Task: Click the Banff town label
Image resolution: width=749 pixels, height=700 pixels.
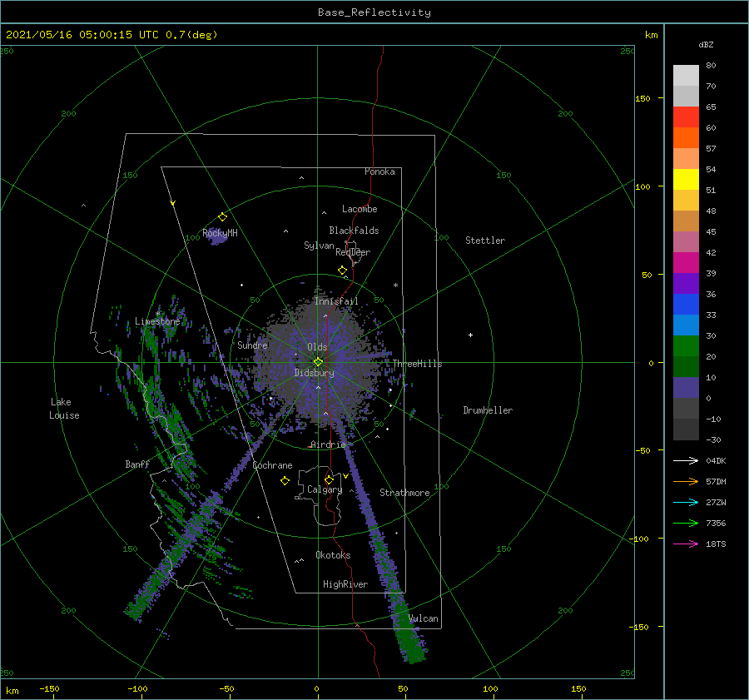Action: point(137,464)
